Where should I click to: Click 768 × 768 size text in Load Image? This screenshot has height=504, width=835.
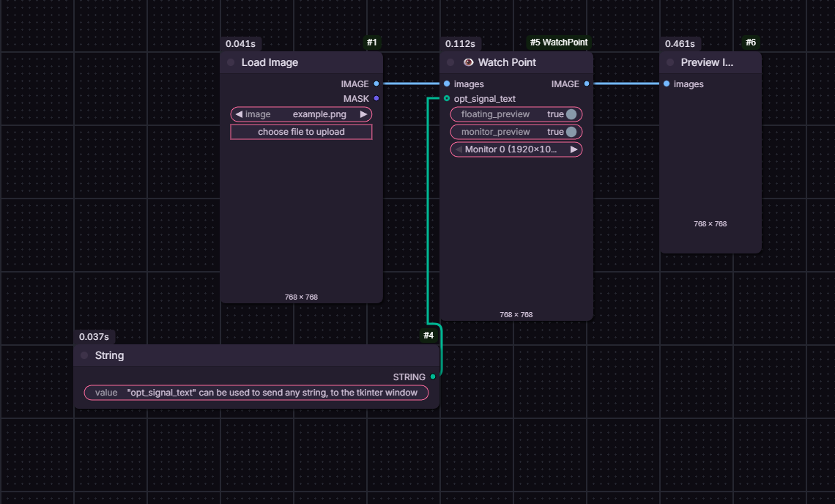(x=302, y=297)
